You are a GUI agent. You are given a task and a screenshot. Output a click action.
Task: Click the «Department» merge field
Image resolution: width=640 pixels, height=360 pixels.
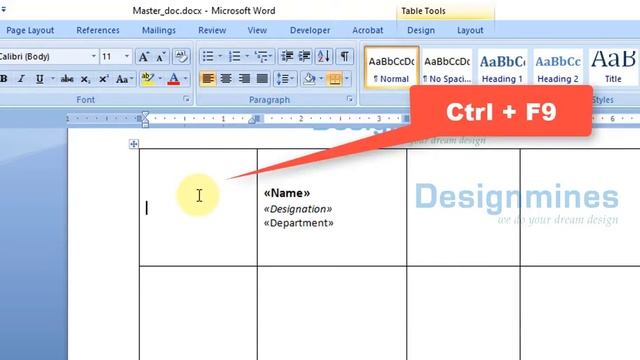[298, 223]
